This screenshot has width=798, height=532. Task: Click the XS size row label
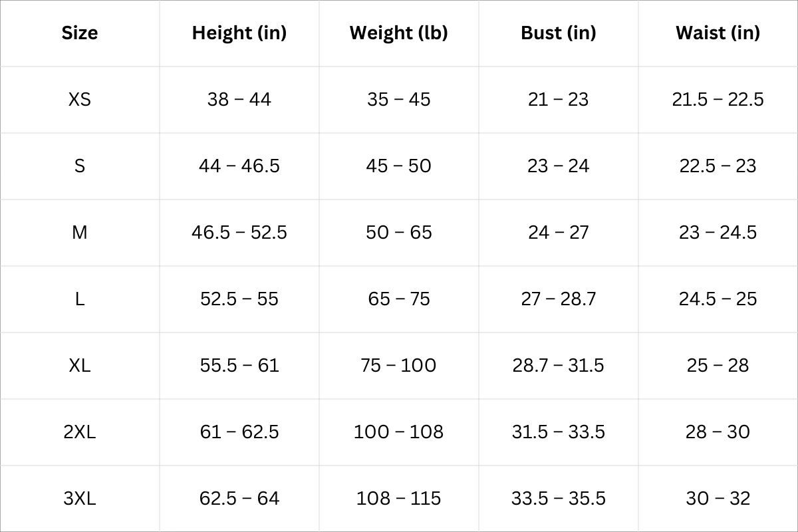click(80, 100)
